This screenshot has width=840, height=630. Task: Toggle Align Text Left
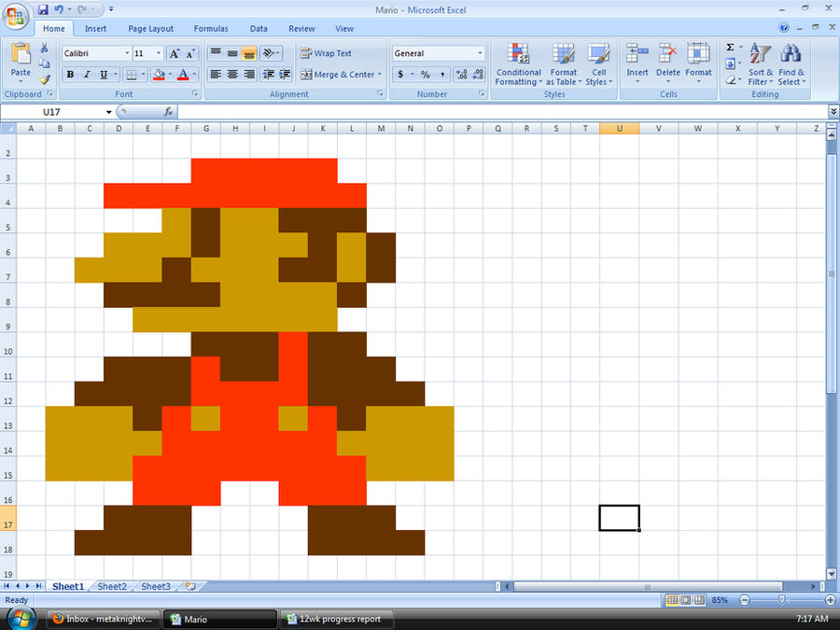[x=216, y=75]
